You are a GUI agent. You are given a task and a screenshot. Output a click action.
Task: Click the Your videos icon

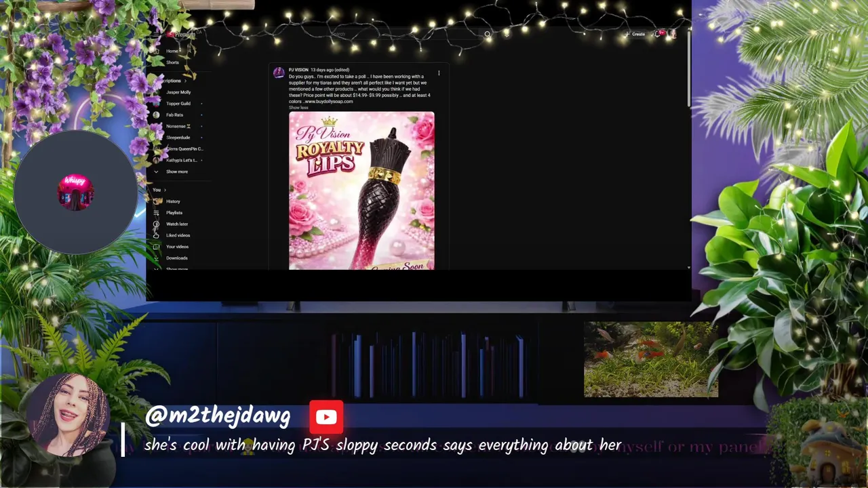[x=156, y=247]
